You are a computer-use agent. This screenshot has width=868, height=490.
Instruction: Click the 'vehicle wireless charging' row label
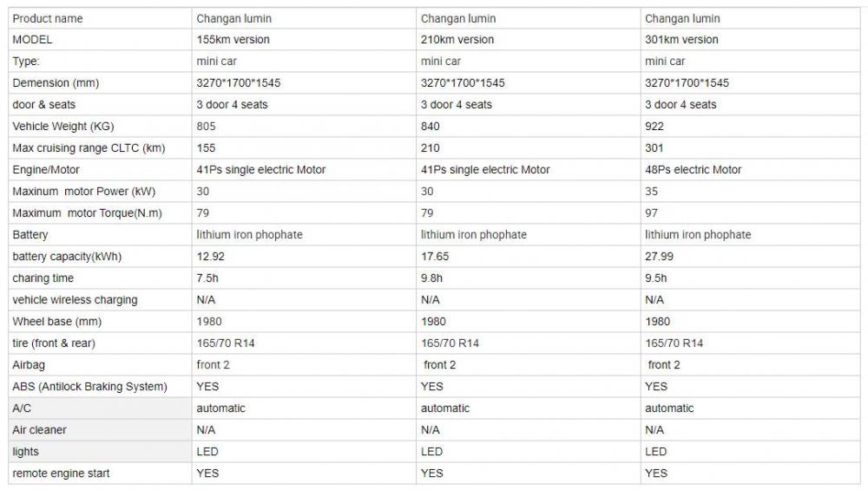[x=75, y=300]
